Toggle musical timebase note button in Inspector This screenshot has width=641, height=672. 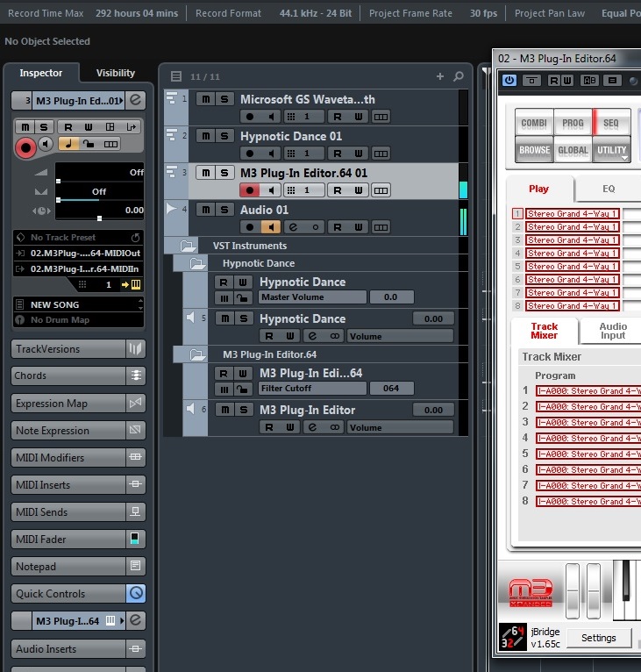(68, 144)
